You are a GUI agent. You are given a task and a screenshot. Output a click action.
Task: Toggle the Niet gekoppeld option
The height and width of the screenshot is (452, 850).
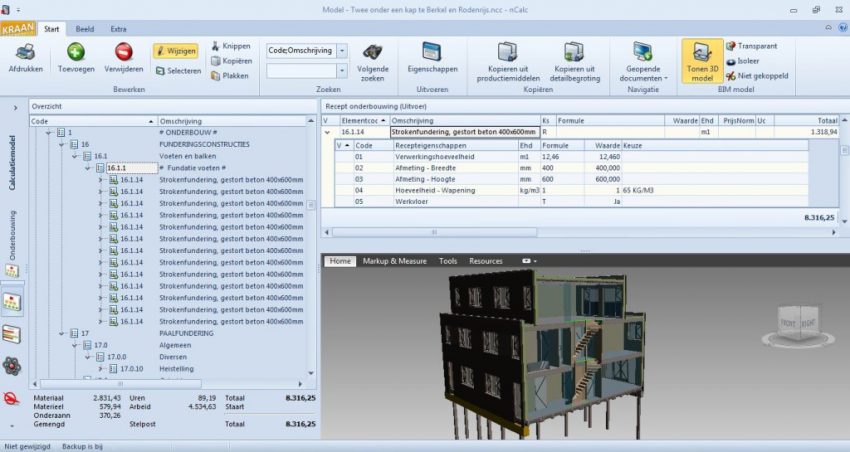pyautogui.click(x=757, y=76)
